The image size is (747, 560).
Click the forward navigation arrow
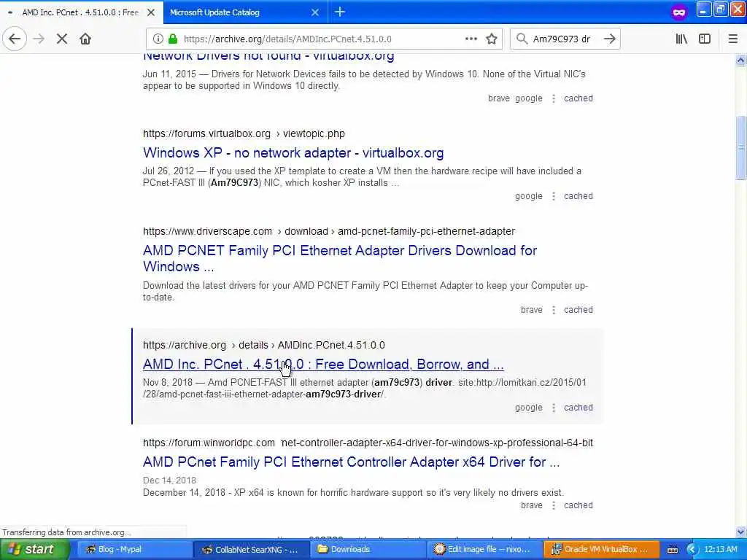[x=39, y=39]
